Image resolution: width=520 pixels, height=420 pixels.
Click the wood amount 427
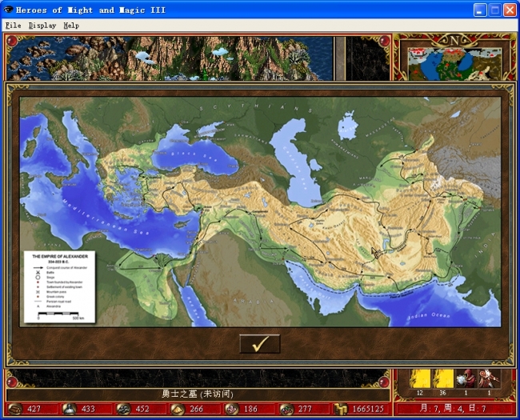34,409
